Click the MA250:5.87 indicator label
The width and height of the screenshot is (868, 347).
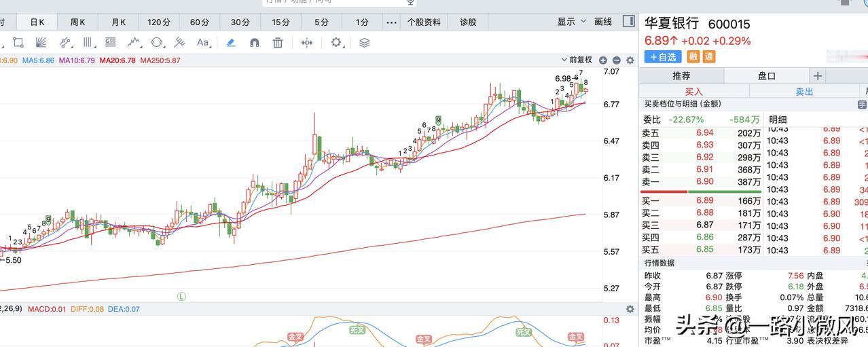click(160, 60)
